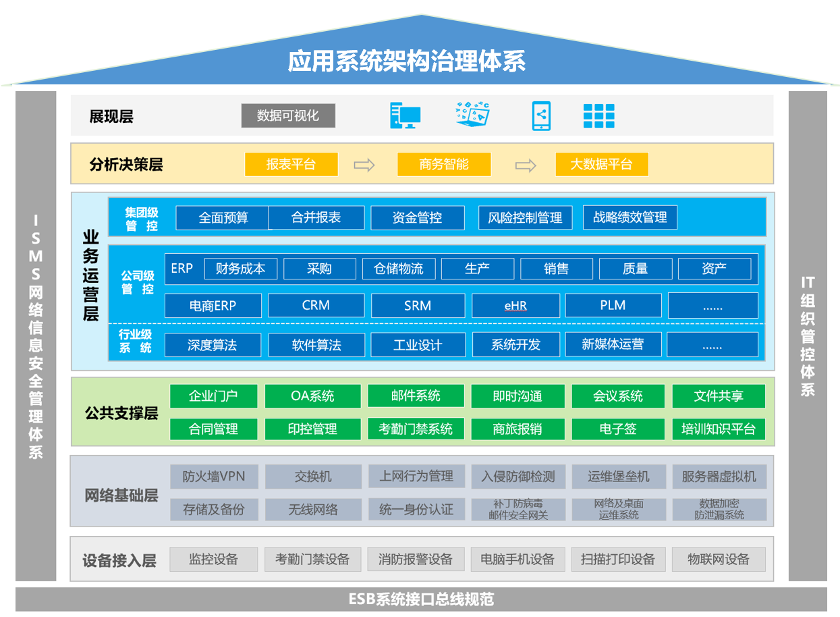Click the 无线网络 box
The width and height of the screenshot is (840, 617).
tap(313, 510)
